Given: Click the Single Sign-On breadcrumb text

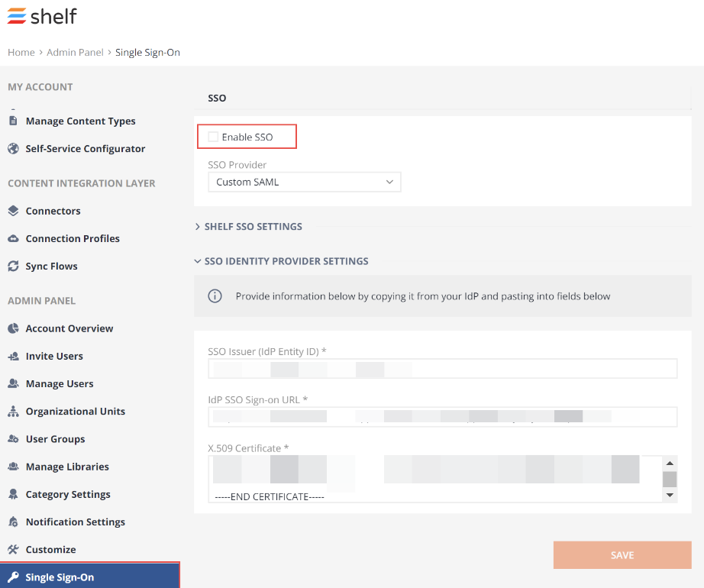Looking at the screenshot, I should click(x=147, y=53).
